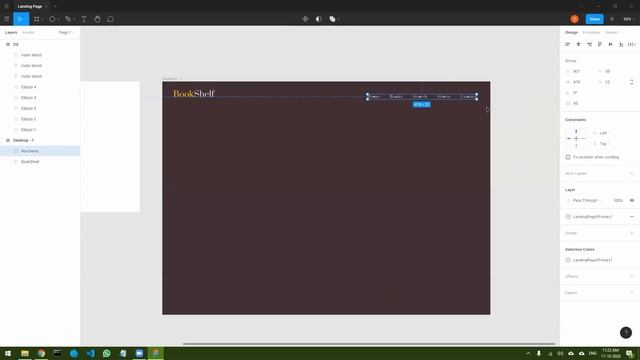Click the BookShelf logo on canvas
The width and height of the screenshot is (640, 360).
(x=194, y=94)
